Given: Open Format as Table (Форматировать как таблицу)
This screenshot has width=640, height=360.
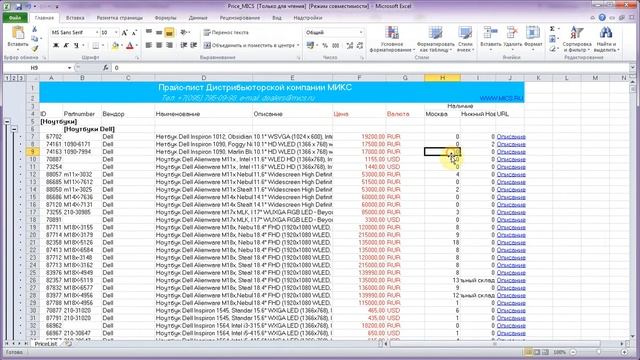Looking at the screenshot, I should 436,39.
